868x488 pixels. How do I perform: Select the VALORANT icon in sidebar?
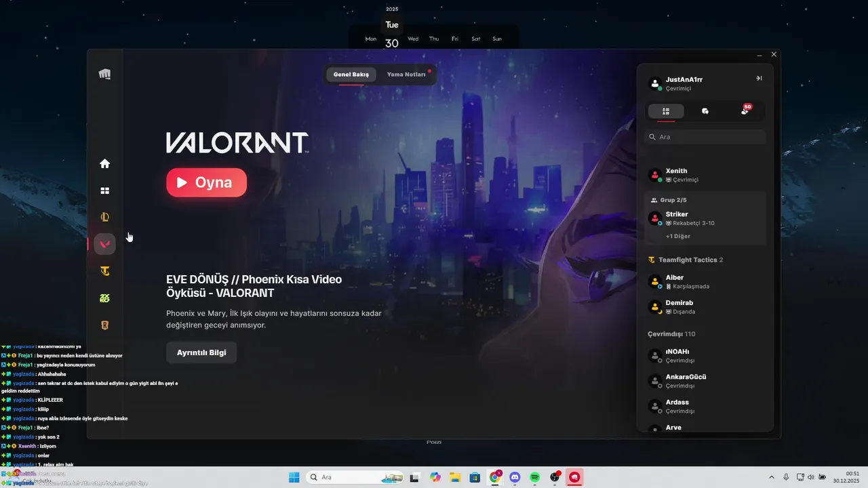104,244
